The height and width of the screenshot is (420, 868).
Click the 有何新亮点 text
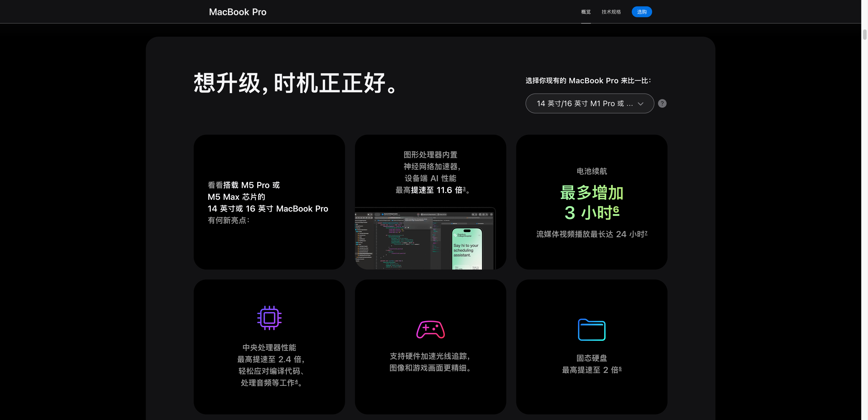(x=229, y=220)
